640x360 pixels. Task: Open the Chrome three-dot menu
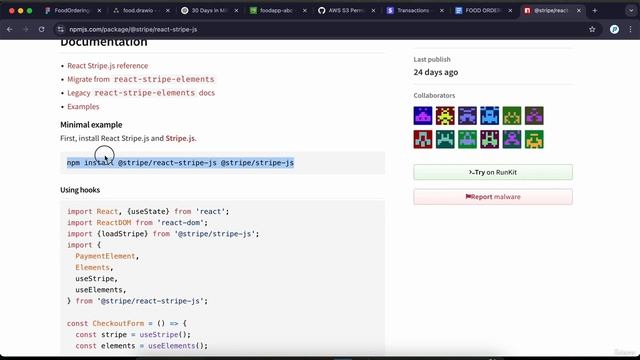click(630, 29)
